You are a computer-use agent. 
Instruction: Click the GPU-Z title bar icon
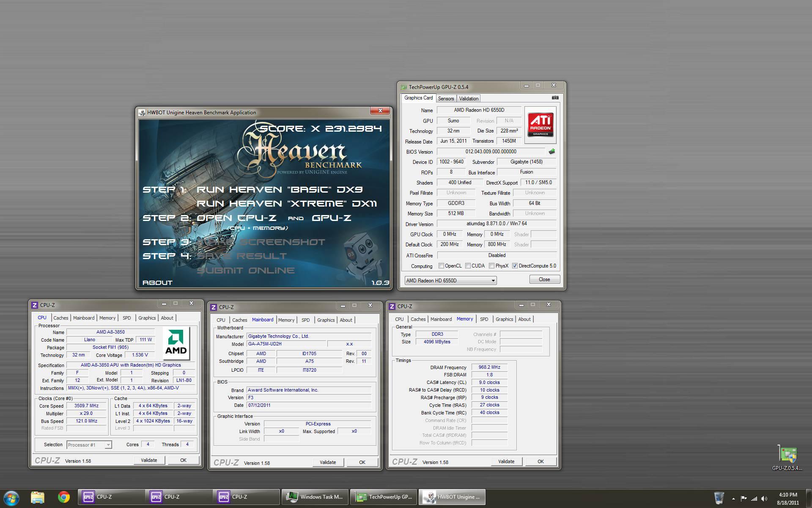[403, 87]
